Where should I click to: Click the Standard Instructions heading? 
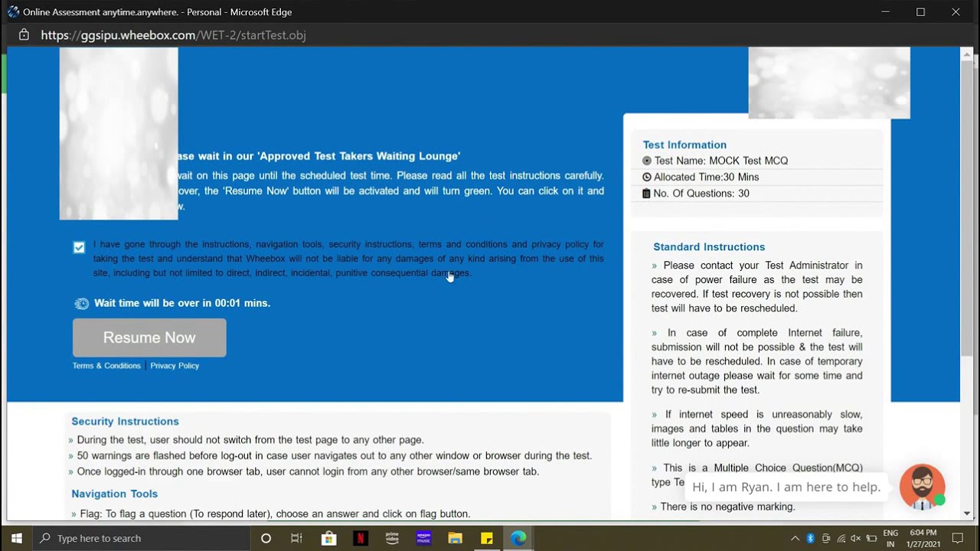pyautogui.click(x=709, y=247)
